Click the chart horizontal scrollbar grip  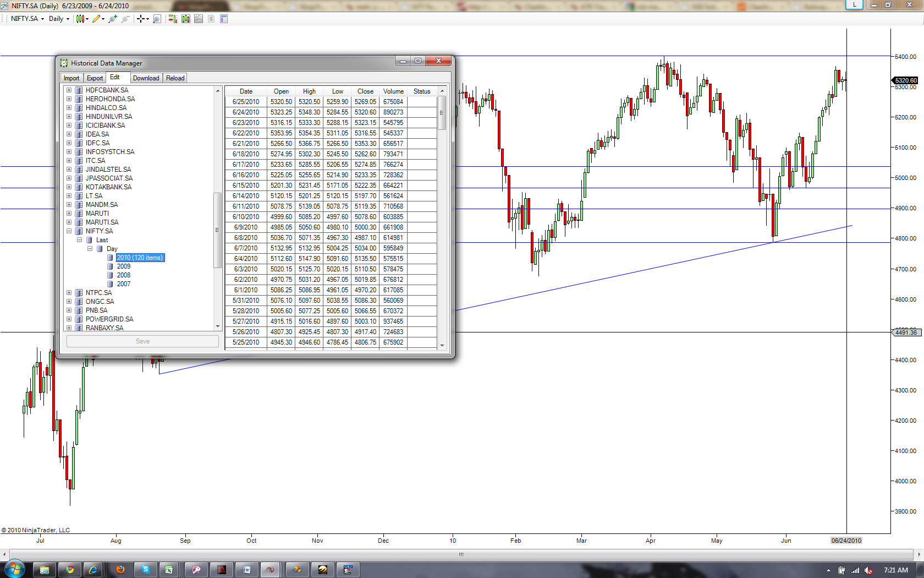(461, 554)
